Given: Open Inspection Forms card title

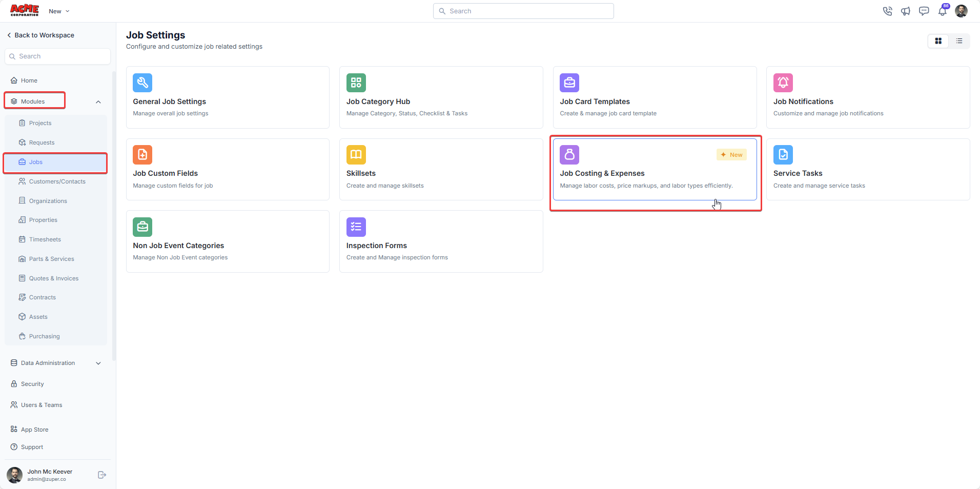Looking at the screenshot, I should pos(377,246).
